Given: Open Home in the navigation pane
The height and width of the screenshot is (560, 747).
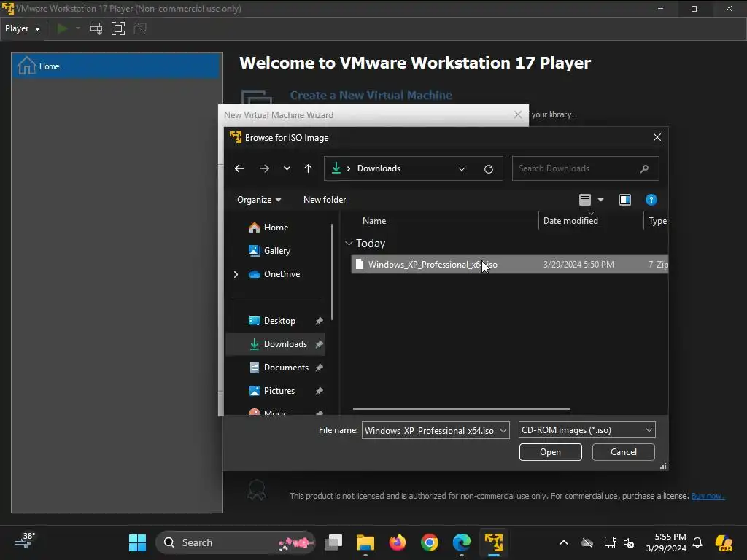Looking at the screenshot, I should click(276, 227).
